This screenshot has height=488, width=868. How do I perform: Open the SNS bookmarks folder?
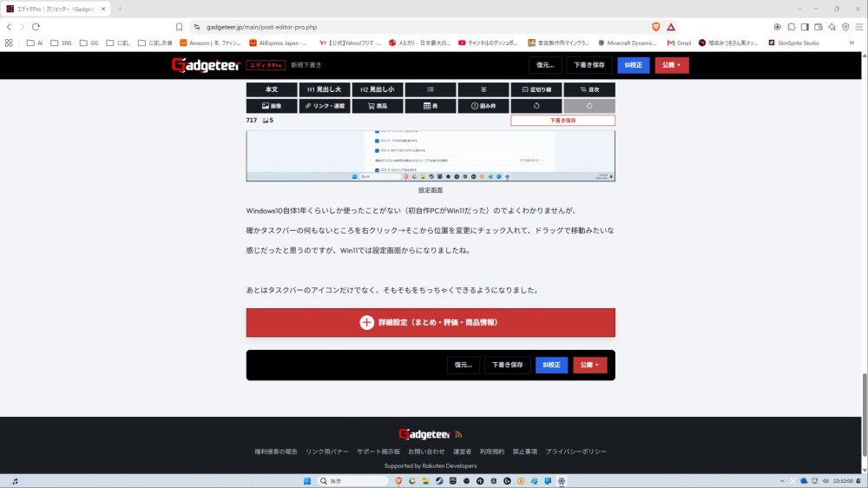coord(61,43)
